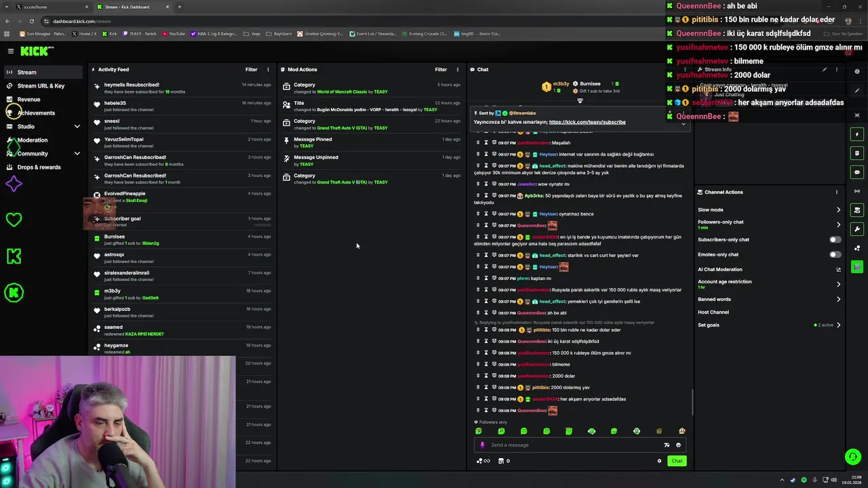Open Activity Feed three-dot options

(268, 69)
